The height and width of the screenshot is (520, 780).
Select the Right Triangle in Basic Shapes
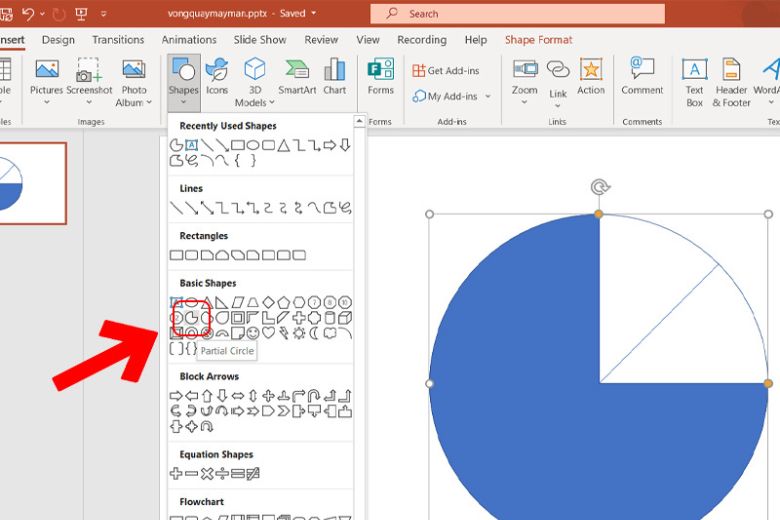[x=222, y=302]
